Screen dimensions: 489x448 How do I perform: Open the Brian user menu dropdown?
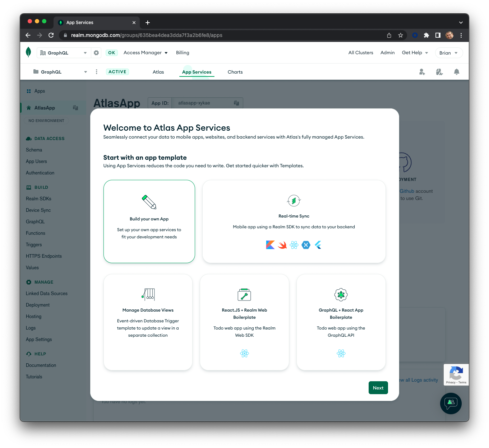(x=449, y=53)
